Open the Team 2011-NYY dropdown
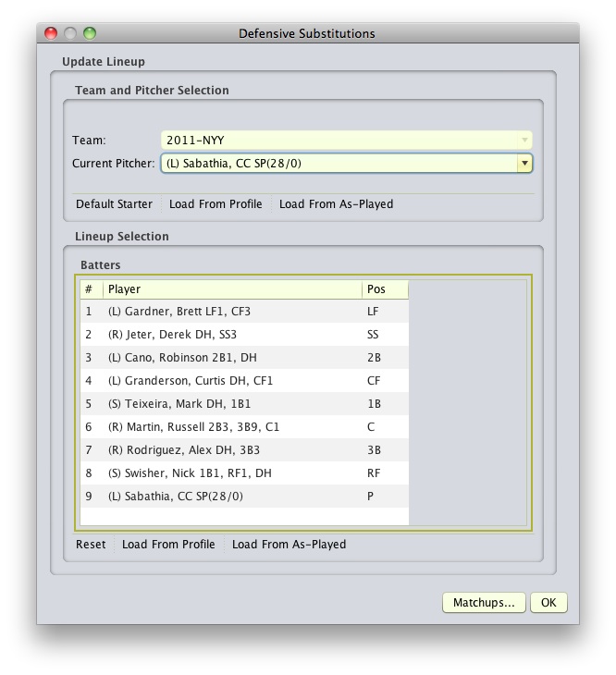616x675 pixels. tap(347, 141)
